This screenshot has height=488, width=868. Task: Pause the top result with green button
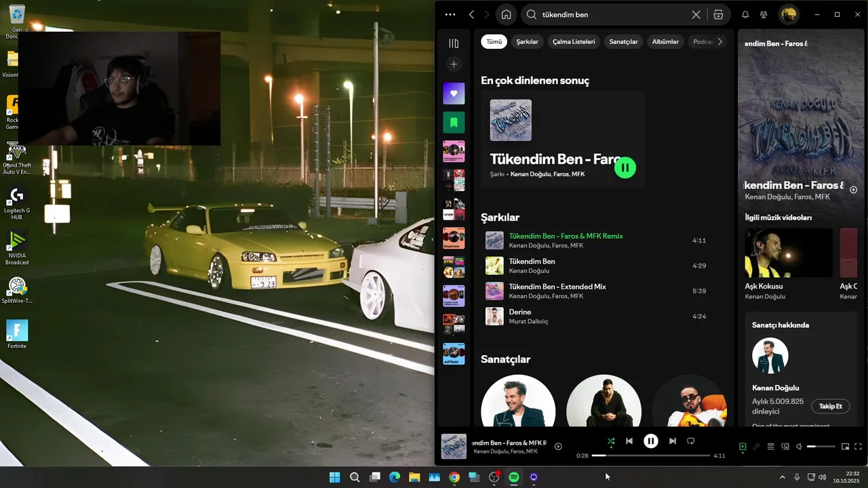(625, 167)
